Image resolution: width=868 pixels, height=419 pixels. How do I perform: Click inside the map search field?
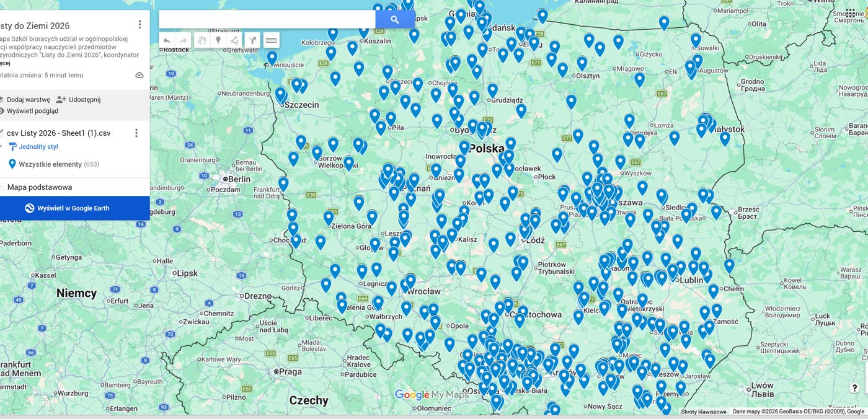pyautogui.click(x=267, y=19)
